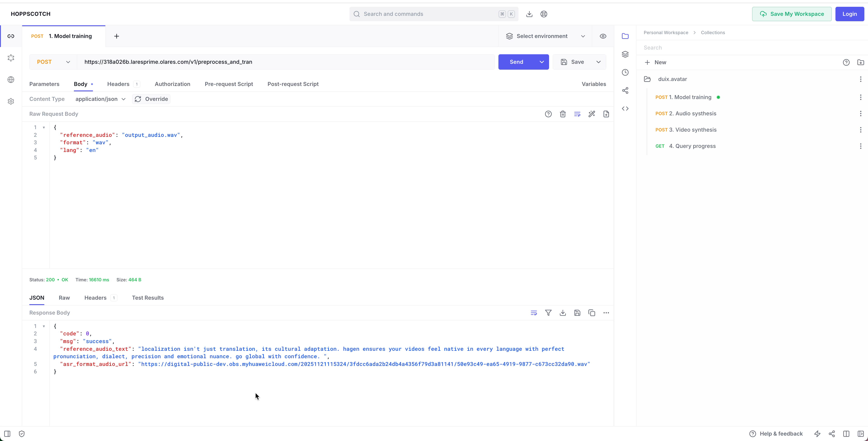
Task: Click the Send button
Action: point(516,62)
